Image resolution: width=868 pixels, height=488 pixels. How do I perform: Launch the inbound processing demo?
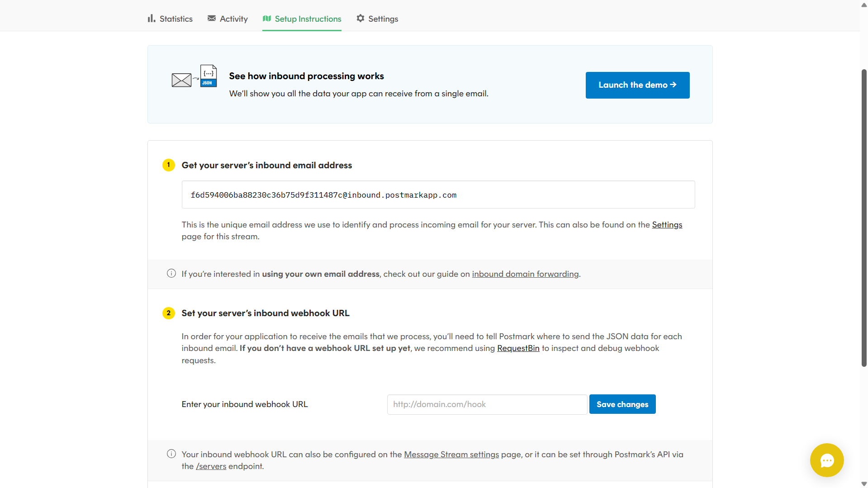pyautogui.click(x=637, y=85)
